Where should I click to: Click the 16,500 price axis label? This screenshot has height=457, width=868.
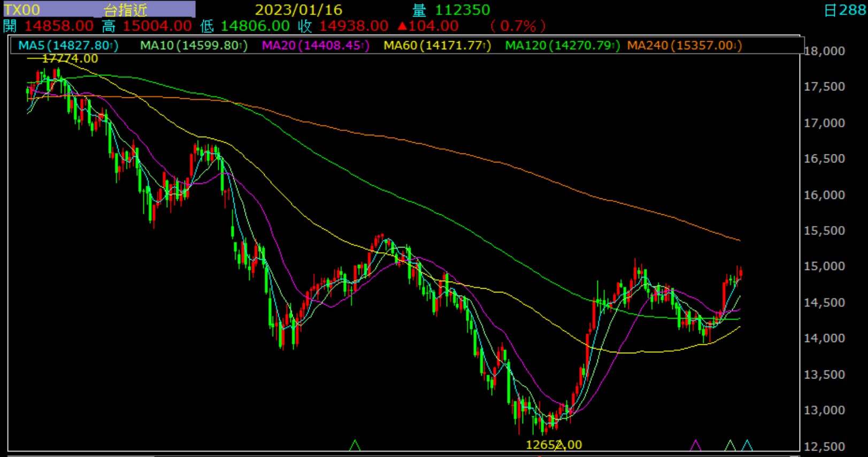(x=824, y=159)
